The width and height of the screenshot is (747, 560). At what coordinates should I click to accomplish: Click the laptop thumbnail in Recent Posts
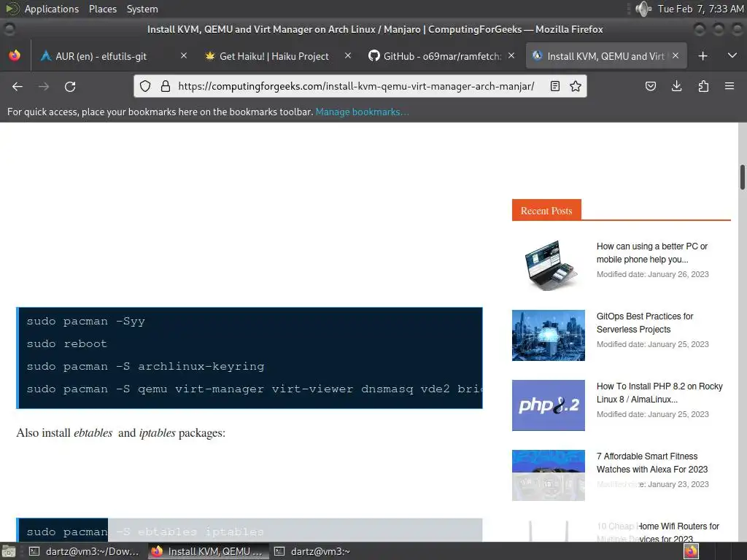[549, 265]
